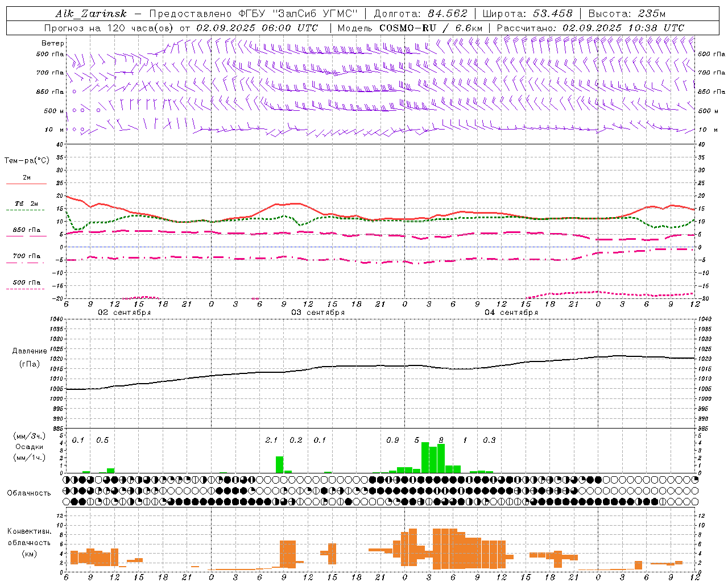Image resolution: width=728 pixels, height=582 pixels.
Task: Select the (мм/3ч.) unit label
Action: (x=30, y=436)
